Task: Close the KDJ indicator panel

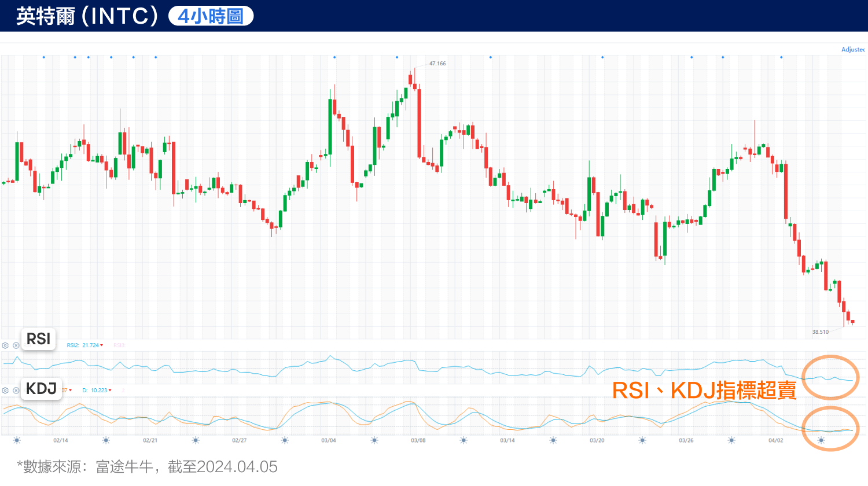Action: tap(16, 391)
